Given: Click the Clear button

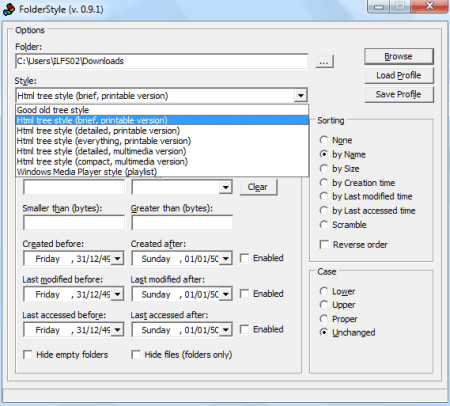Looking at the screenshot, I should (x=258, y=187).
